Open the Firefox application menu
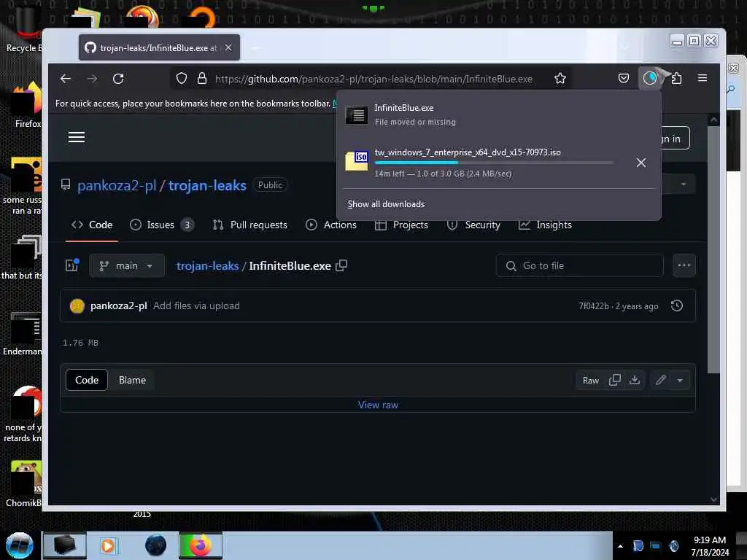Image resolution: width=747 pixels, height=560 pixels. point(703,78)
